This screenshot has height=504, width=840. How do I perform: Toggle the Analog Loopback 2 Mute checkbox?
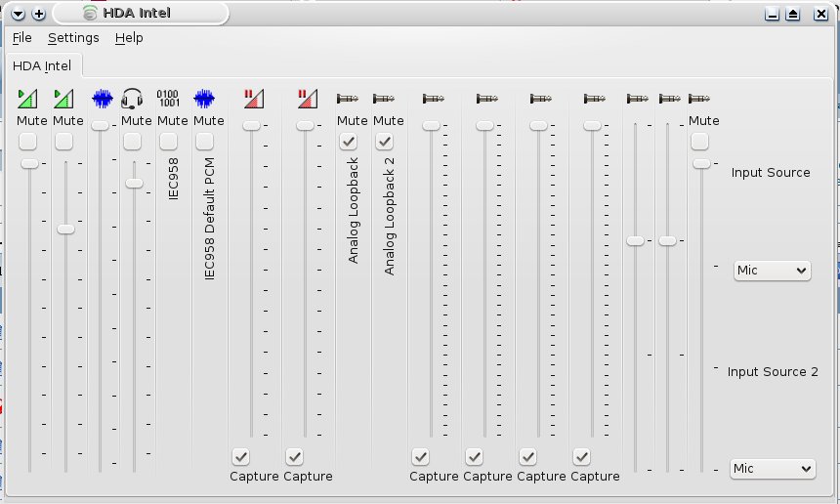point(384,142)
